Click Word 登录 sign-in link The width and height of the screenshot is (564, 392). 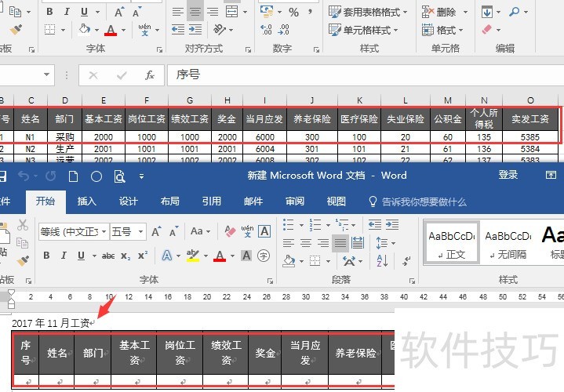tap(508, 175)
